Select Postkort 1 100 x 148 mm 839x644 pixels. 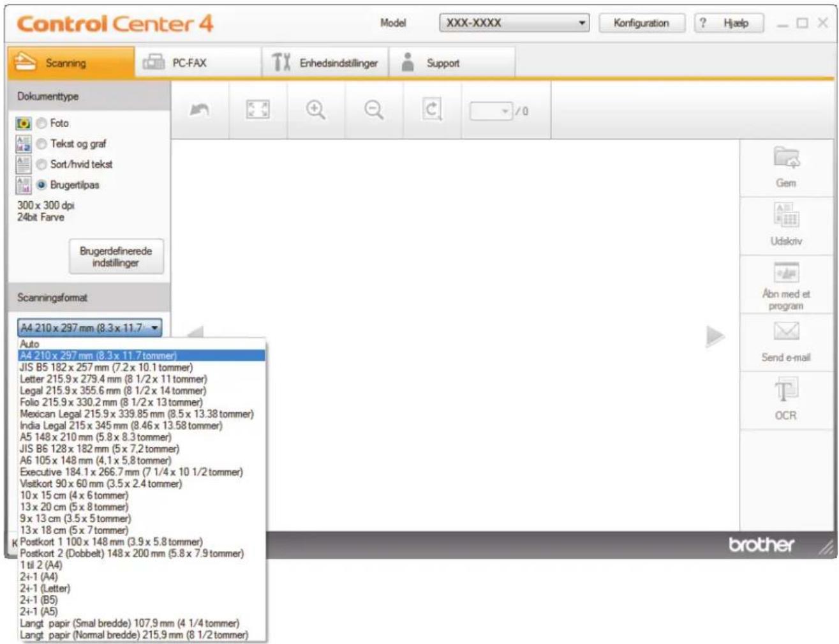(x=142, y=541)
